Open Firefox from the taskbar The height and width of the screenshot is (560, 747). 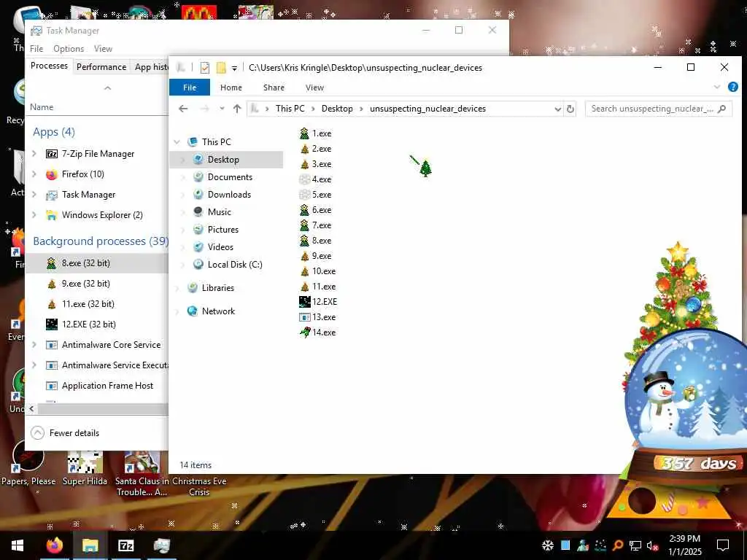pyautogui.click(x=54, y=545)
